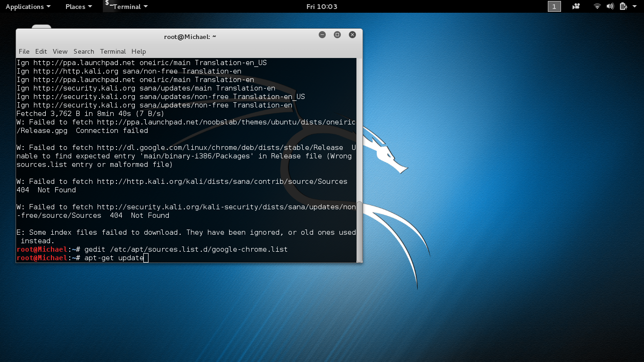
Task: Click the terminal title bar 'root@Michael: ~'
Action: (x=189, y=36)
